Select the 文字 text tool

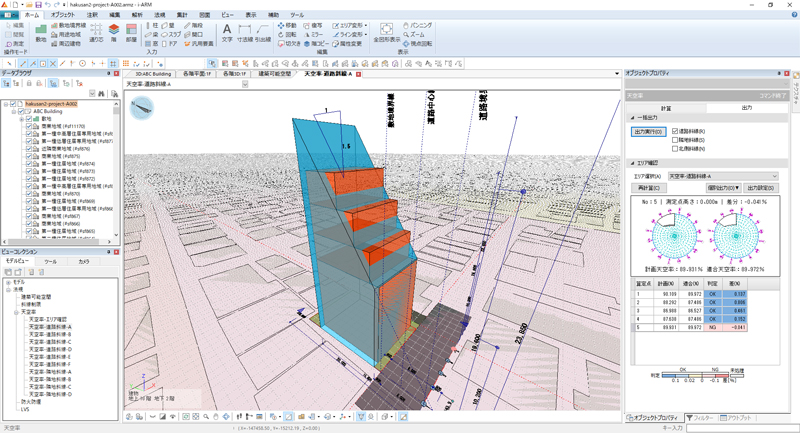pos(227,34)
